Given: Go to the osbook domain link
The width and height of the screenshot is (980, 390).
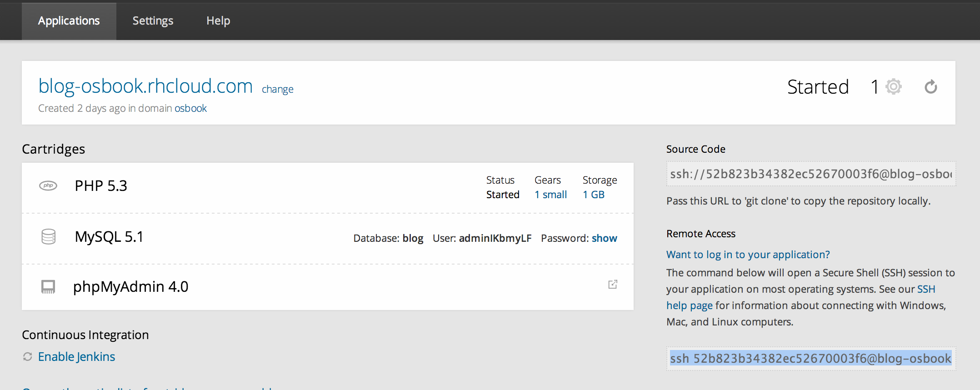Looking at the screenshot, I should pyautogui.click(x=190, y=109).
